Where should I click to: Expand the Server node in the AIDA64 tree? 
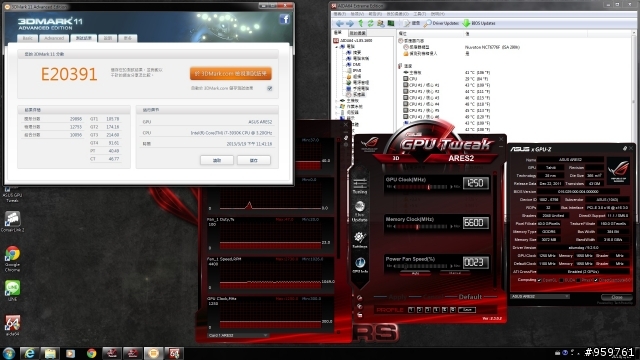(337, 112)
